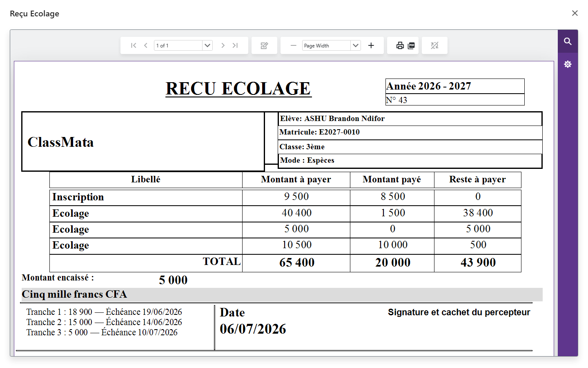Open page number dropdown
588x368 pixels.
(x=207, y=45)
